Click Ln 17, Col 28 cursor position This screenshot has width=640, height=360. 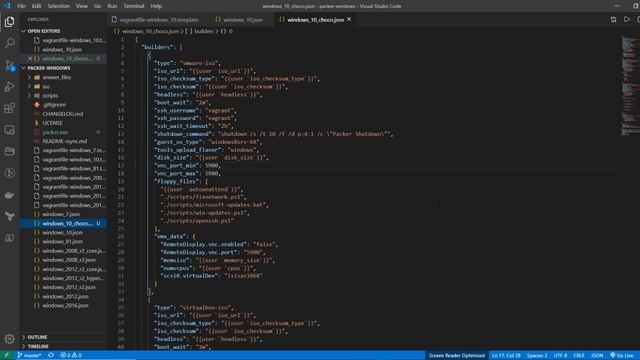coord(506,356)
